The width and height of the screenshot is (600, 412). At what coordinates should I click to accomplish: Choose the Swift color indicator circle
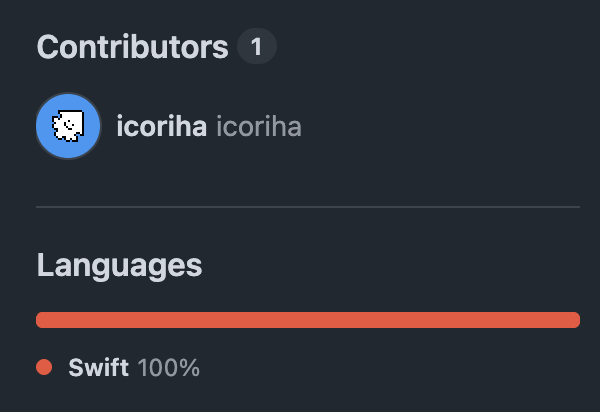[44, 367]
